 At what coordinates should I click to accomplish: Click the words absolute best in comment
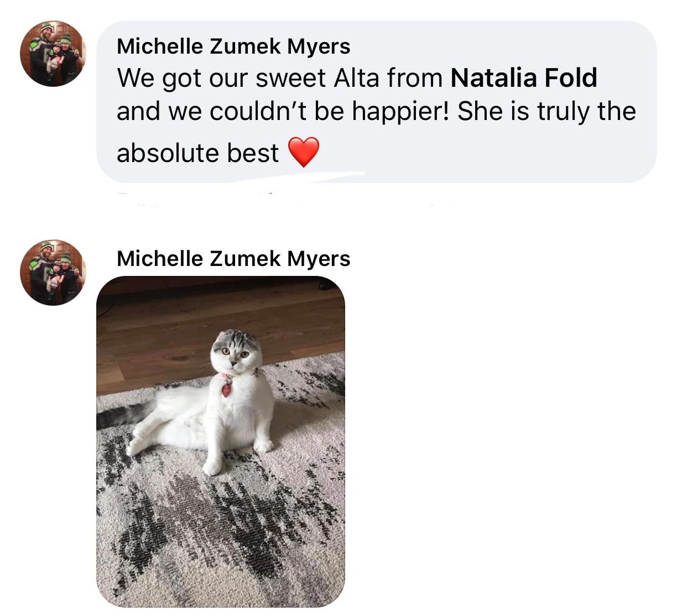pos(197,153)
